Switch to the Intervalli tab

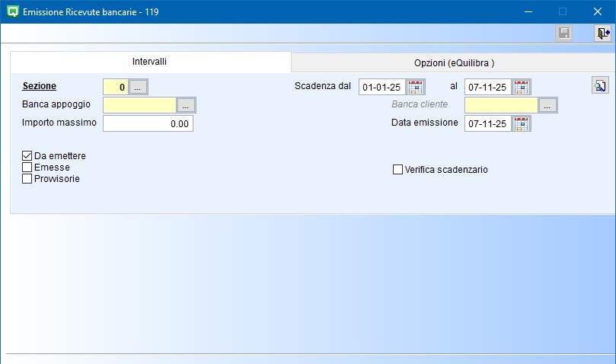tap(150, 62)
